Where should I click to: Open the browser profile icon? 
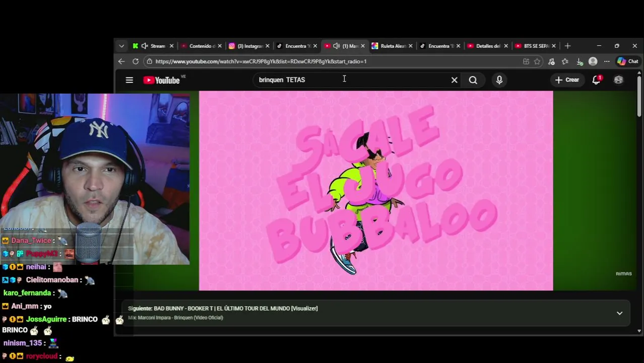tap(593, 62)
